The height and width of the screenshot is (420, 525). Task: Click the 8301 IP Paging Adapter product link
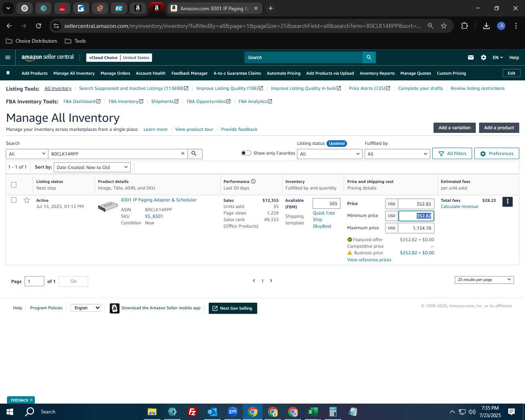pos(159,200)
